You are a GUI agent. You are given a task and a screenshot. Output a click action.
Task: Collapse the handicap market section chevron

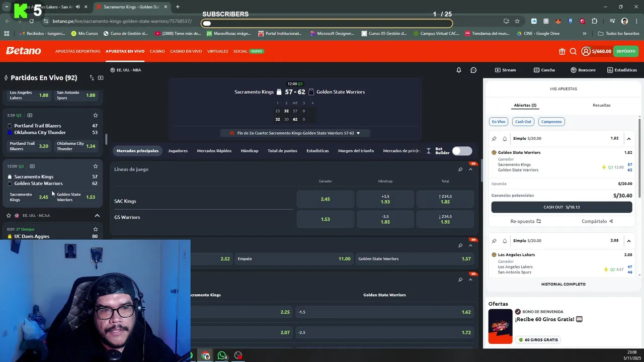(470, 280)
